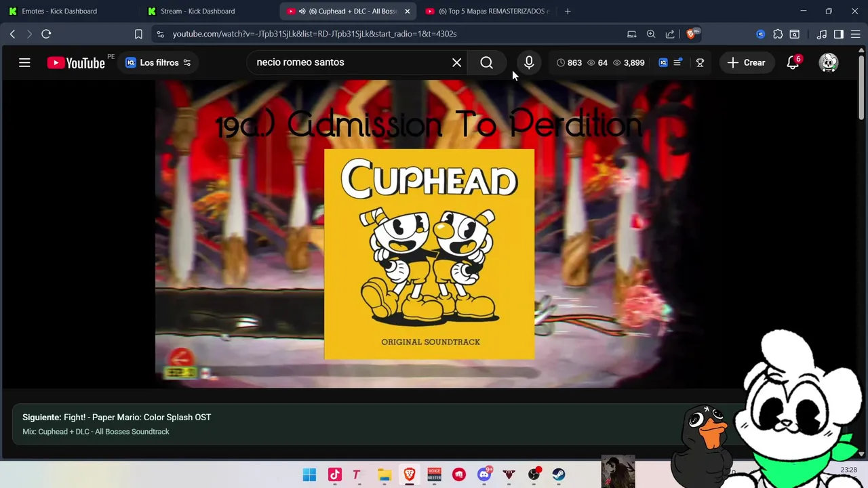Start voice search with microphone
The height and width of the screenshot is (488, 868).
pos(529,62)
